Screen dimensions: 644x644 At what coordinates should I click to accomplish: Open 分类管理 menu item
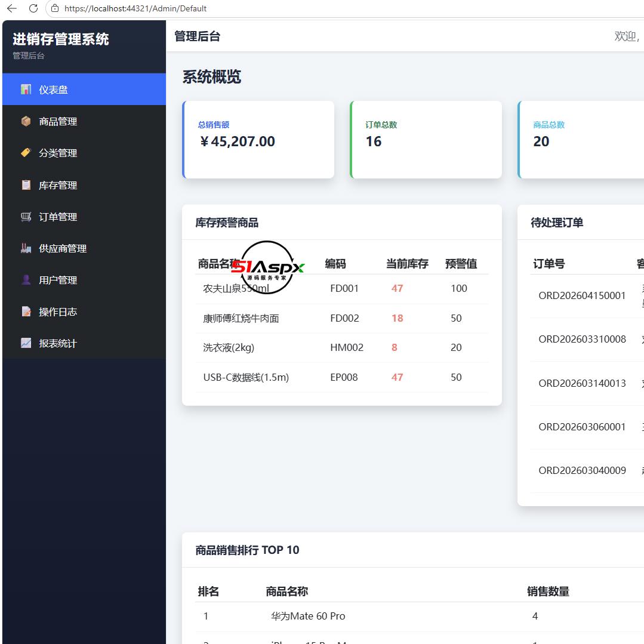[84, 153]
